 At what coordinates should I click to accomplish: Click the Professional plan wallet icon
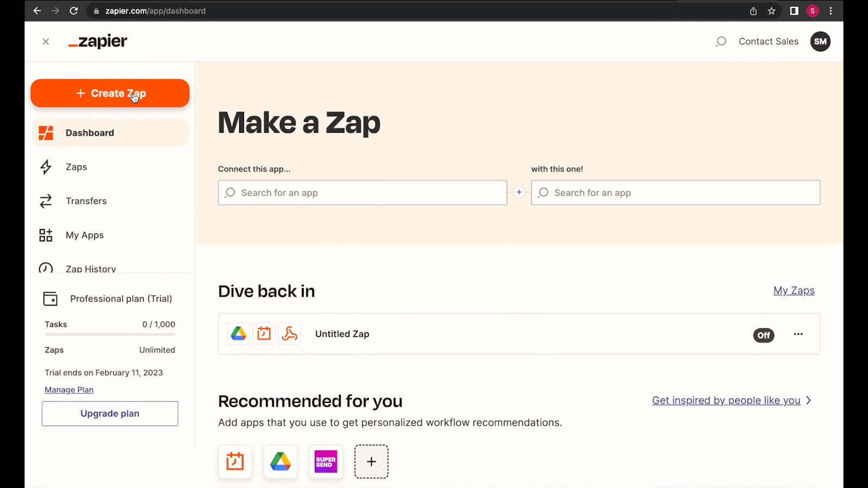point(50,299)
